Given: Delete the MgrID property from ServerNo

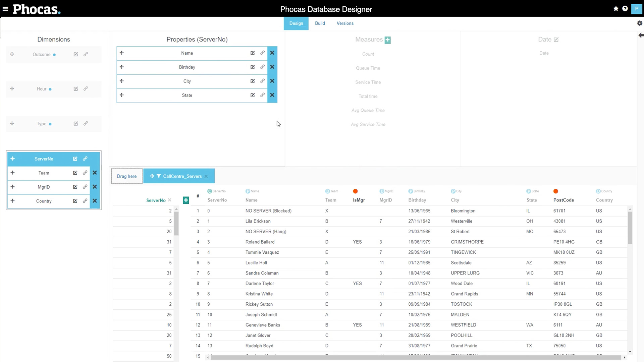Looking at the screenshot, I should click(95, 187).
